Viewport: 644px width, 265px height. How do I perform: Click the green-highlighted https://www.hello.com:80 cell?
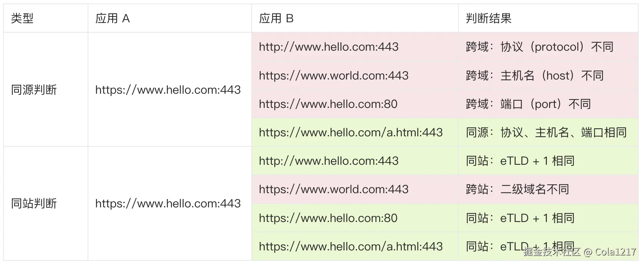coord(328,218)
